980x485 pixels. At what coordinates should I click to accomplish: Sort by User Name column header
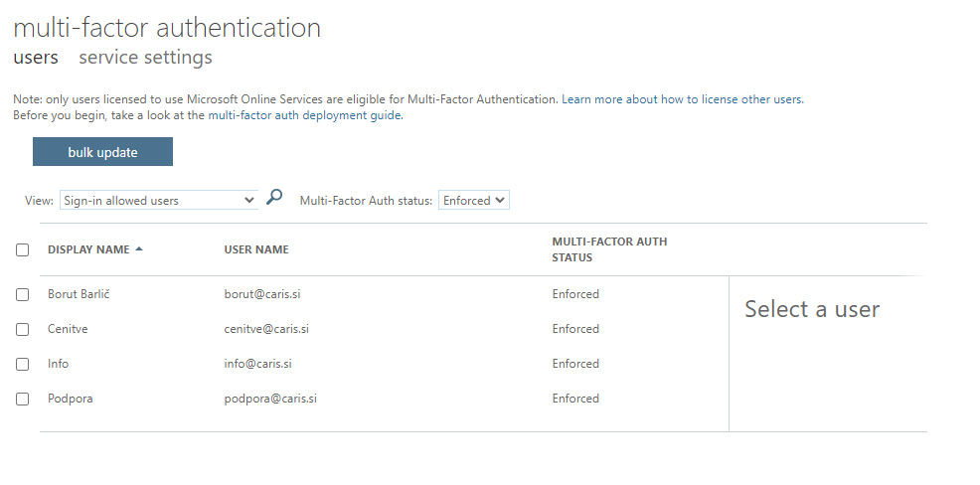point(256,249)
